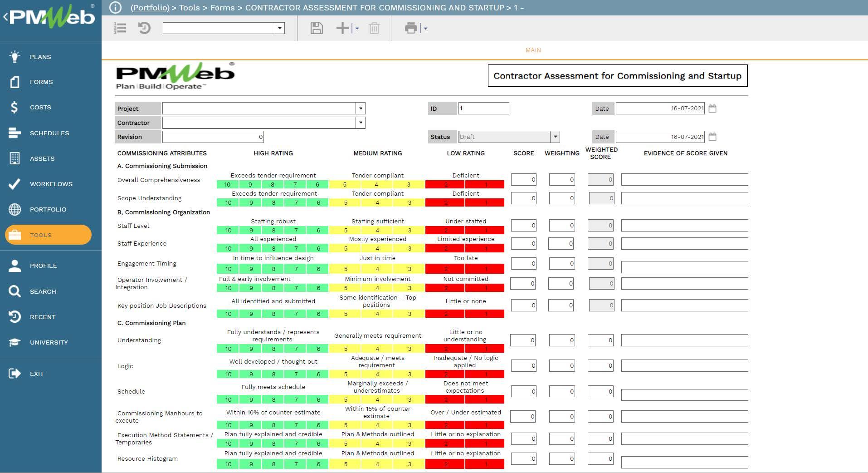Select score 1 for Resource Histogram

485,464
